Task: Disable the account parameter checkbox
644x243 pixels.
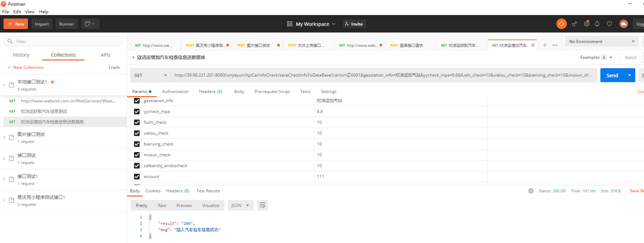Action: pyautogui.click(x=137, y=177)
